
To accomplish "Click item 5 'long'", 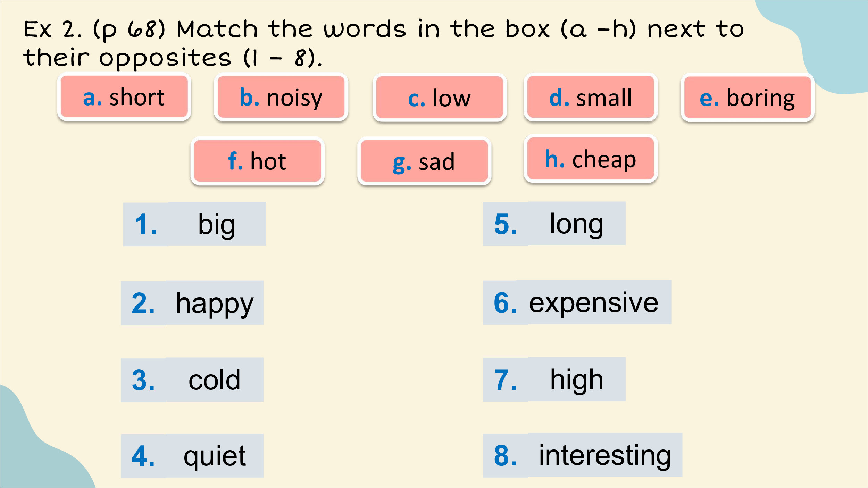I will (x=554, y=224).
